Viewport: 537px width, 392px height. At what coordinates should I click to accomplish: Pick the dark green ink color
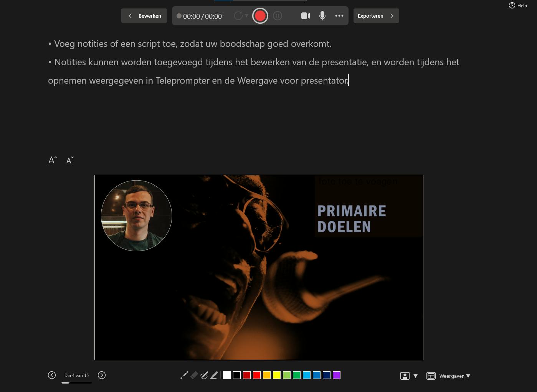tap(297, 375)
